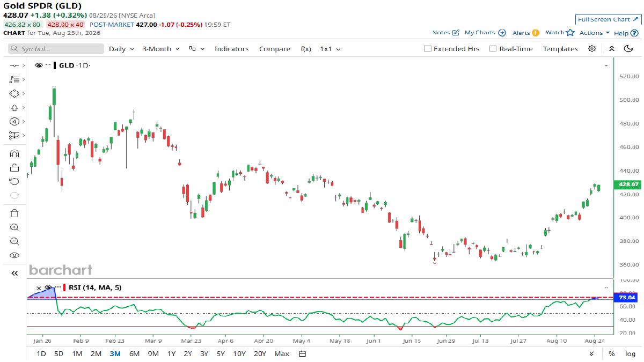The width and height of the screenshot is (644, 362).
Task: Enable Real-Time checkbox
Action: [493, 49]
